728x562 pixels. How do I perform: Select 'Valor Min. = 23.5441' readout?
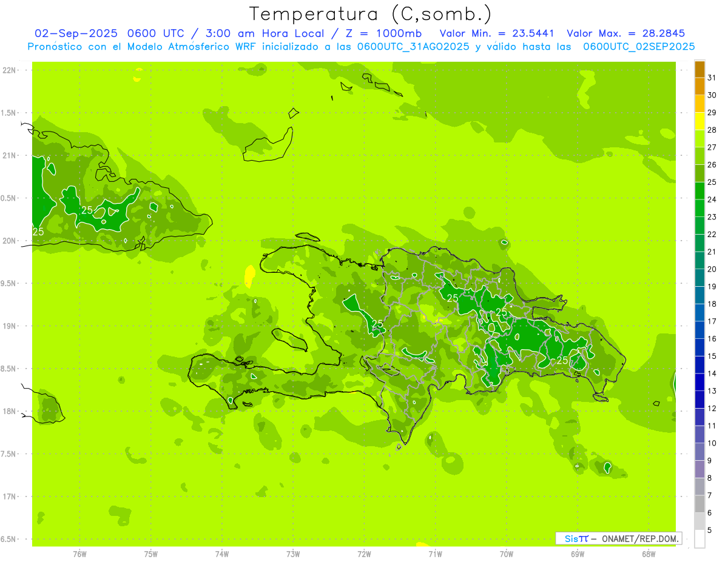pyautogui.click(x=496, y=33)
